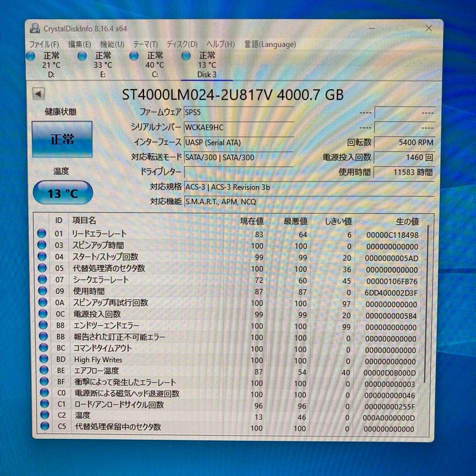The height and width of the screenshot is (476, 476).
Task: Click the status icon for row BD High Fly Writes
Action: coord(44,359)
